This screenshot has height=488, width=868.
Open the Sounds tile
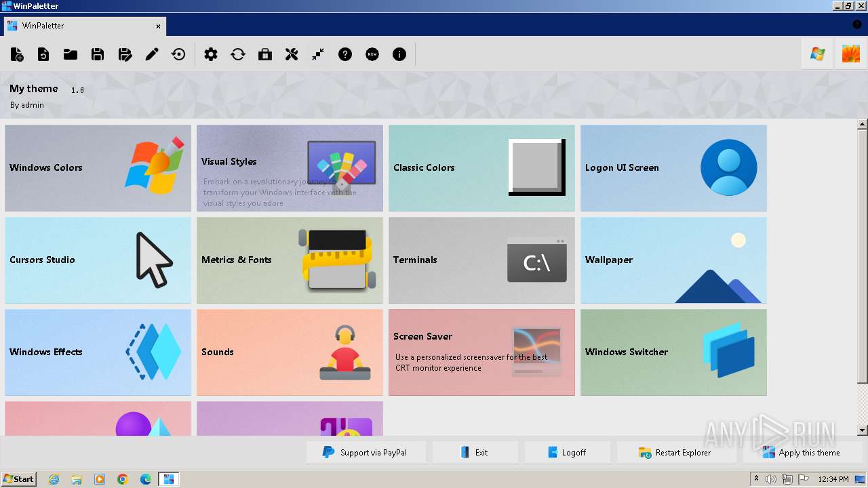point(290,352)
